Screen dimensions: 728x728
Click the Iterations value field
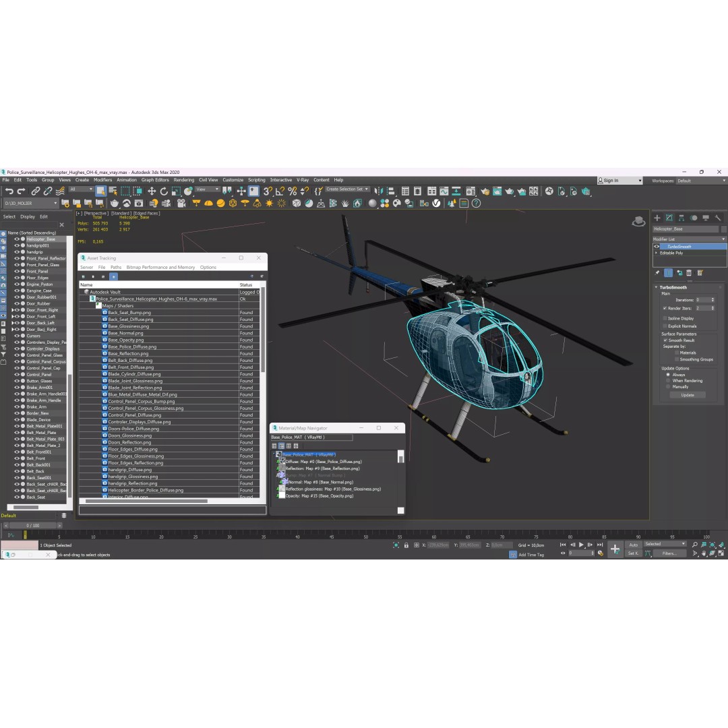[702, 300]
